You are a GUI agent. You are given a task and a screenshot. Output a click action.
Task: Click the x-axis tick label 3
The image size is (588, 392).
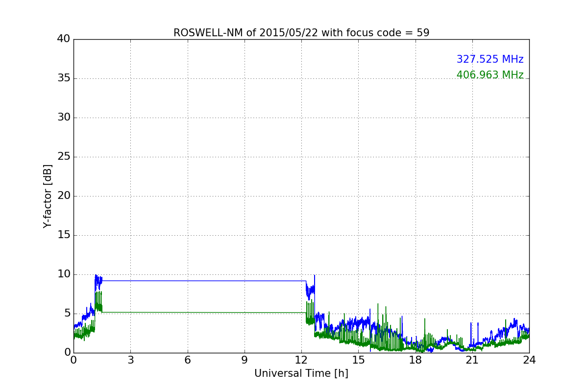pos(130,360)
